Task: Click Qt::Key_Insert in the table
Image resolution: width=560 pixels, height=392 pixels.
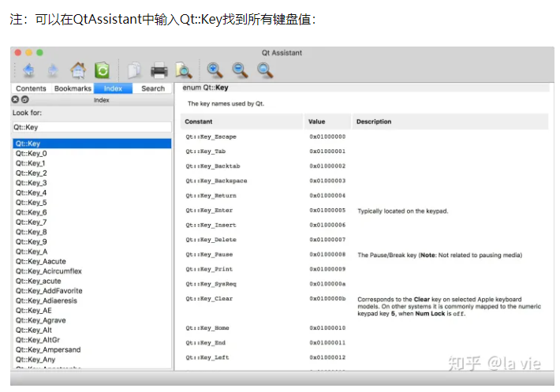Action: (x=211, y=225)
